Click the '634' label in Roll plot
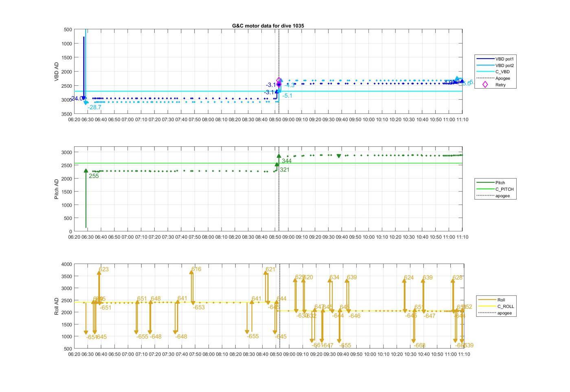Screen dimensions: 570x392 334,277
